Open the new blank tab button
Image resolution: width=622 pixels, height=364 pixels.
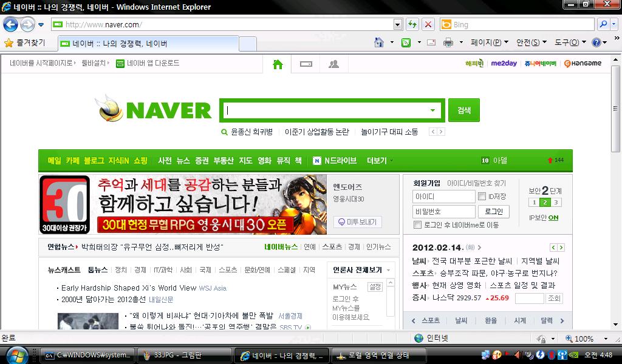point(248,44)
